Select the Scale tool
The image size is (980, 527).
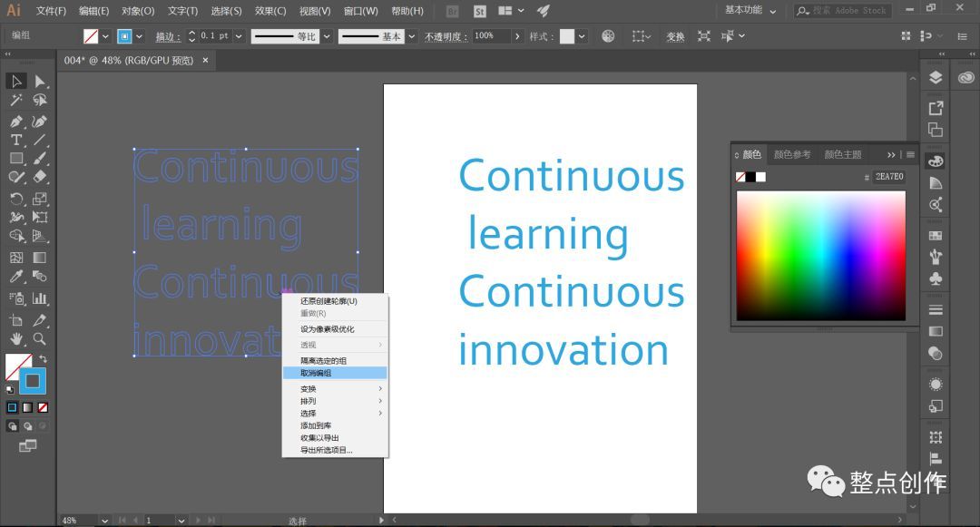[39, 199]
